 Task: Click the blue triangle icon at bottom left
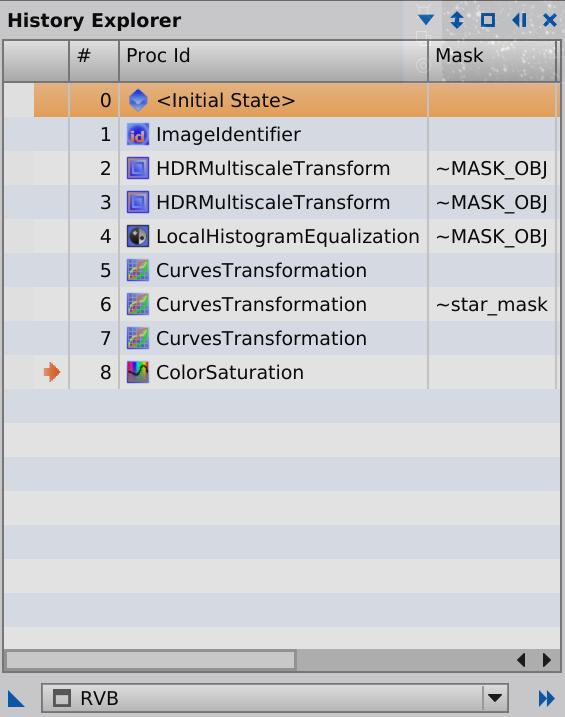pos(16,699)
